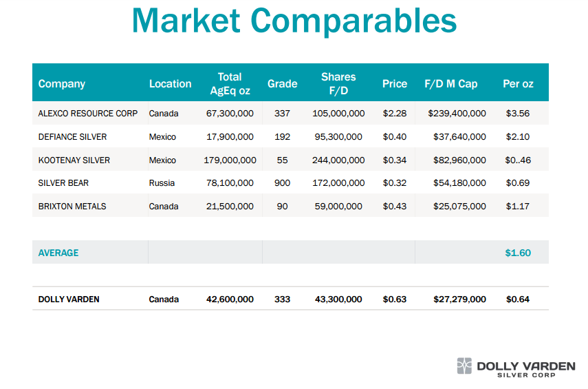The width and height of the screenshot is (588, 389).
Task: Click per oz value $2.10
Action: point(518,137)
